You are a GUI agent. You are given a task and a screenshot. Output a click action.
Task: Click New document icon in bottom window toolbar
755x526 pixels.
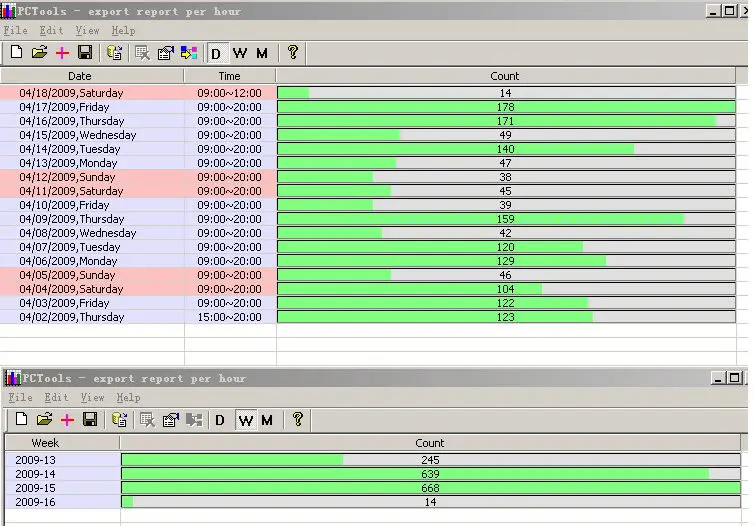[21, 419]
